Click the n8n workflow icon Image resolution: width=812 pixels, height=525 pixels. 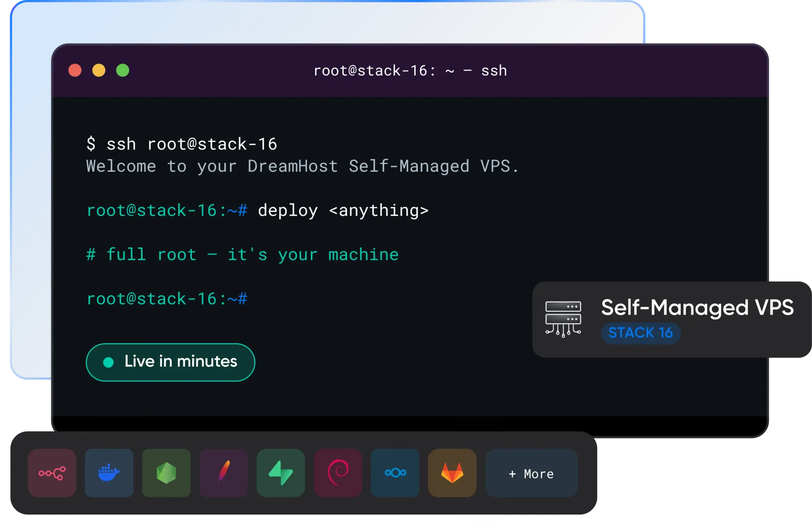point(52,473)
